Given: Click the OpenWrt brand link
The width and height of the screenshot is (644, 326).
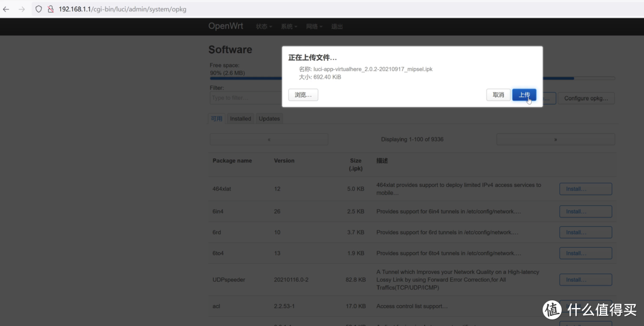Looking at the screenshot, I should (x=225, y=26).
